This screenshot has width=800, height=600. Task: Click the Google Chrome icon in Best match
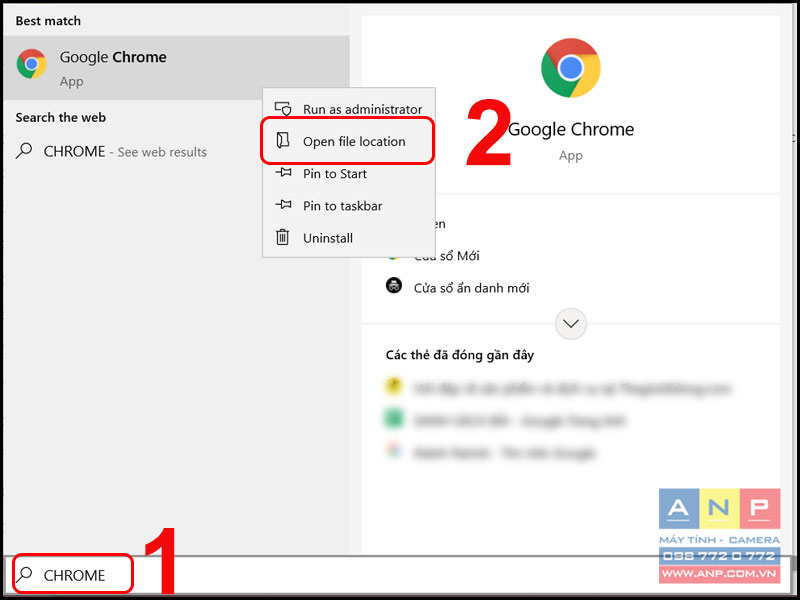(x=31, y=64)
